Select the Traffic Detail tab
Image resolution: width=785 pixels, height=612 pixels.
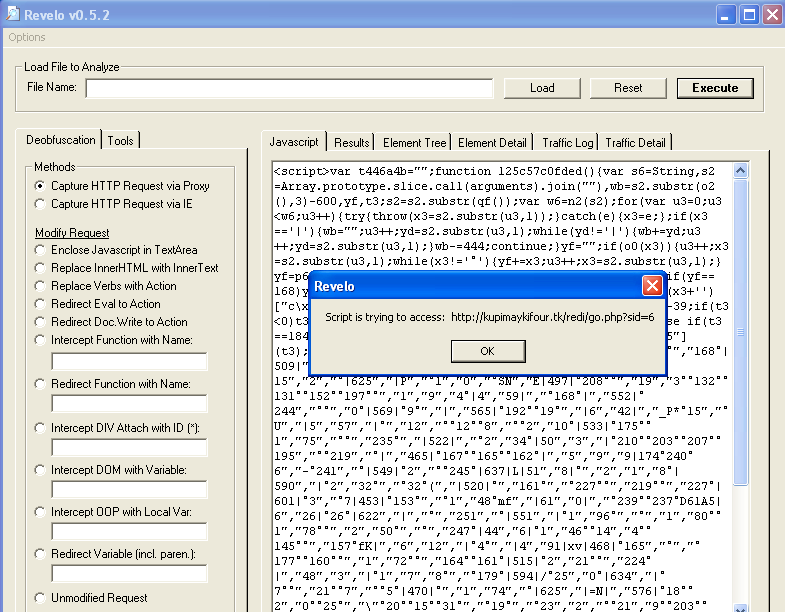click(x=635, y=143)
